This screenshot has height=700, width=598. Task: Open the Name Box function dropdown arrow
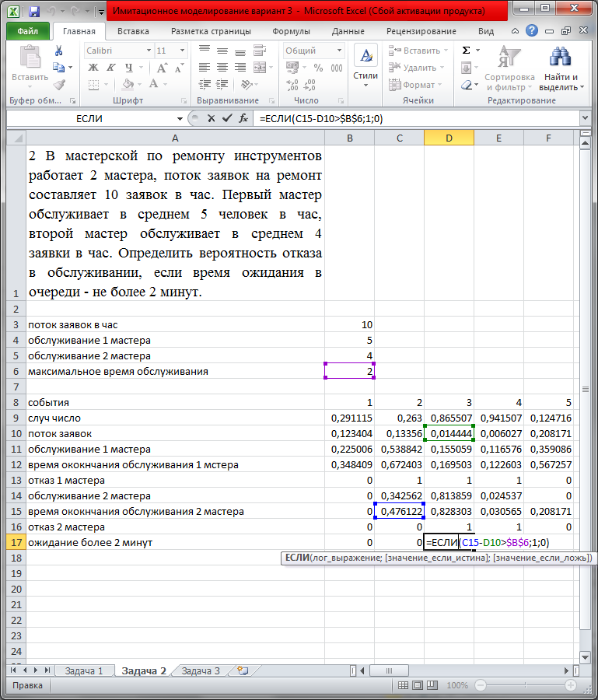click(180, 118)
